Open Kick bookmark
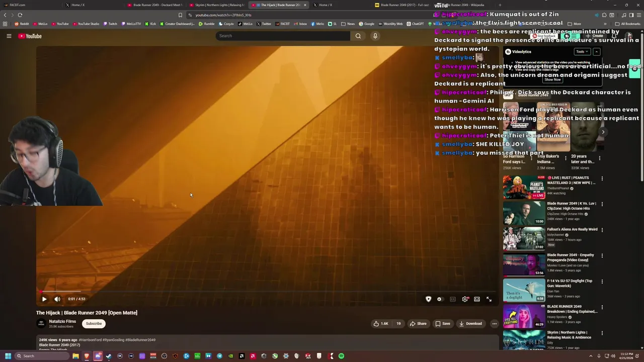This screenshot has height=362, width=644. click(x=150, y=24)
